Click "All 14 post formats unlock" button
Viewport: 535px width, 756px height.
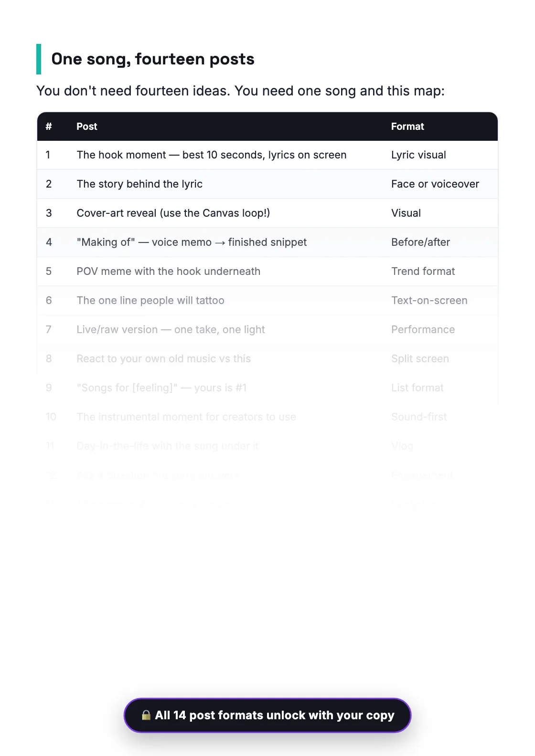pos(267,715)
